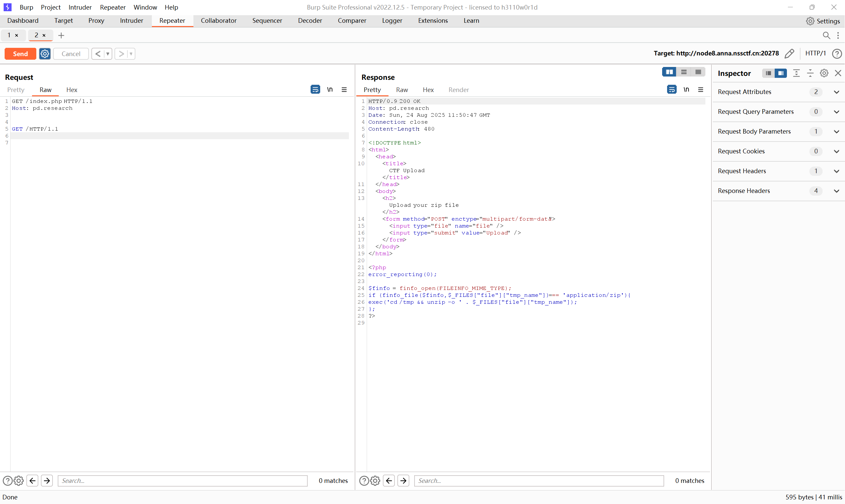The width and height of the screenshot is (845, 504).
Task: Open the Collaborator tab
Action: click(219, 21)
